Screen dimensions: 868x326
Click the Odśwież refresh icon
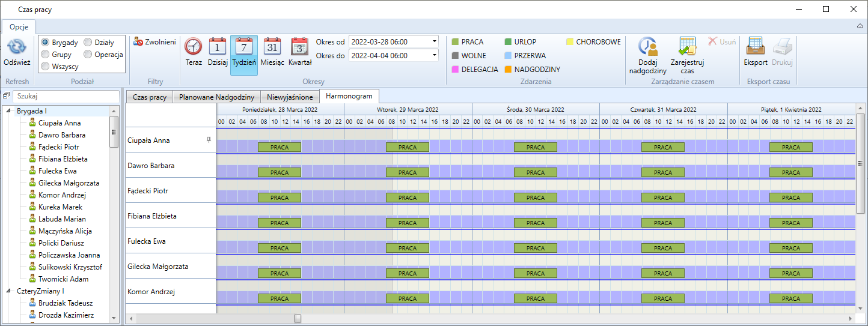point(17,48)
